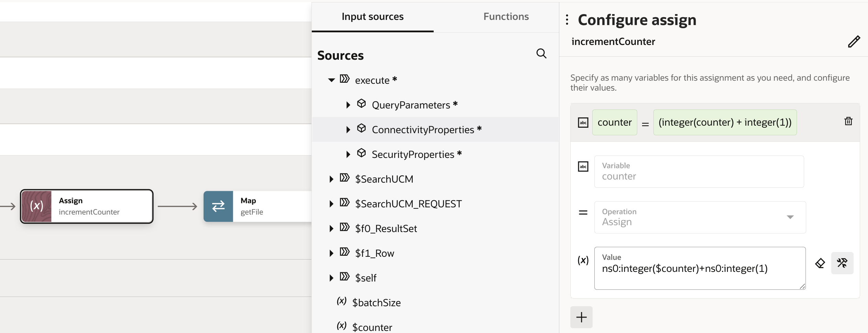Delete the counter assignment with trash icon
The width and height of the screenshot is (868, 333).
(848, 121)
